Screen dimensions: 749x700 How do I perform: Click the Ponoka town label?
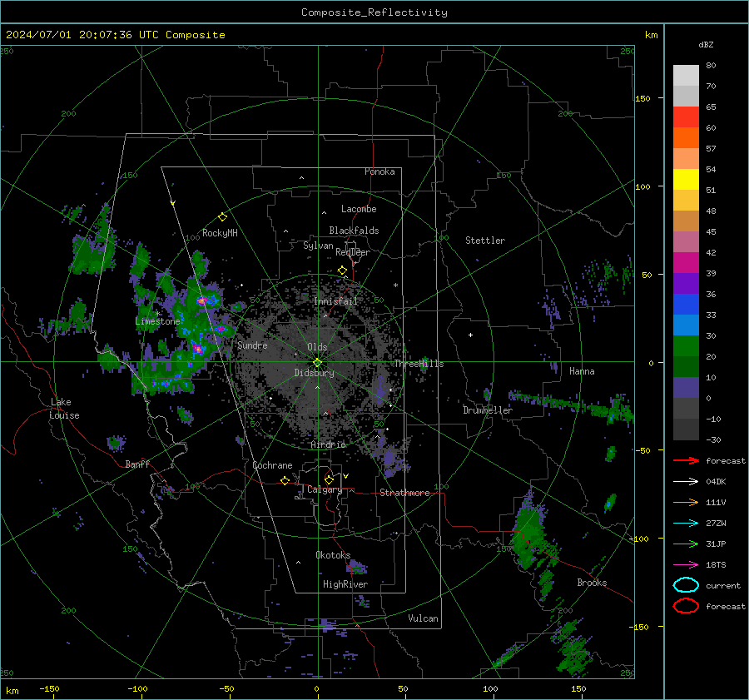coord(379,171)
